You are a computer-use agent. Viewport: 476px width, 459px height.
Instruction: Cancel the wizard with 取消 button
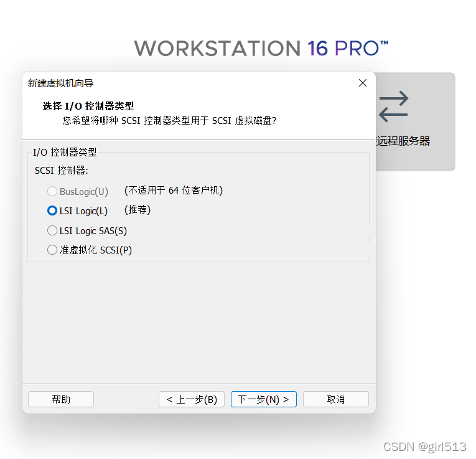(x=336, y=399)
